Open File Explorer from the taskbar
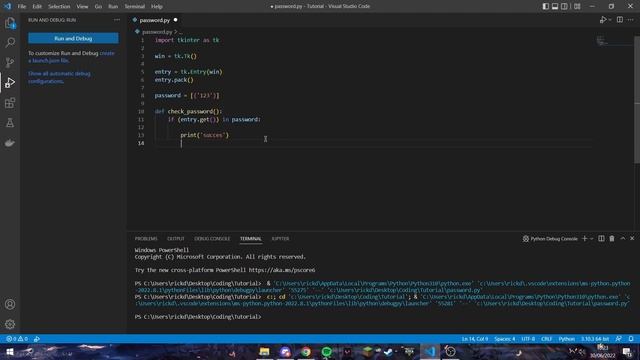Image resolution: width=640 pixels, height=360 pixels. coord(264,351)
